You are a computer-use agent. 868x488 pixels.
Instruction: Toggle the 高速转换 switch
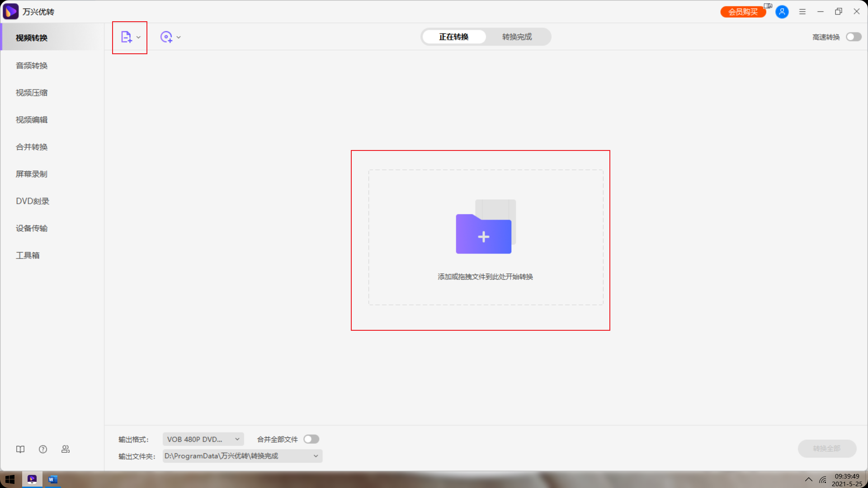pyautogui.click(x=854, y=37)
